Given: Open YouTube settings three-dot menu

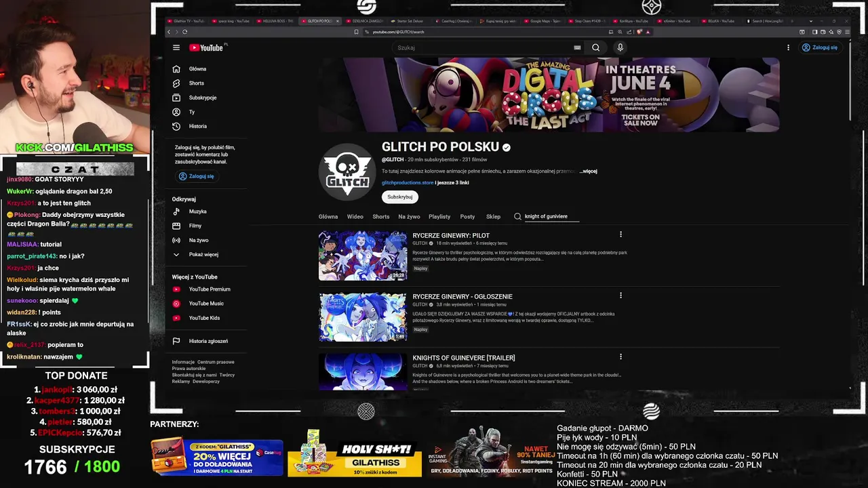Looking at the screenshot, I should click(788, 47).
